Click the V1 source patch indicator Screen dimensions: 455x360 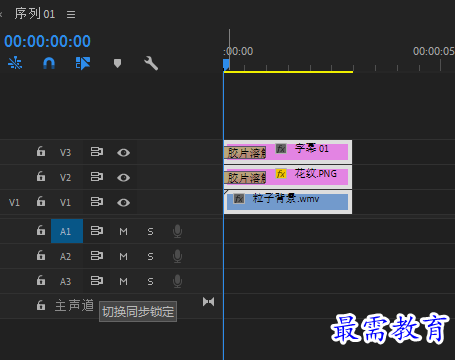click(14, 202)
